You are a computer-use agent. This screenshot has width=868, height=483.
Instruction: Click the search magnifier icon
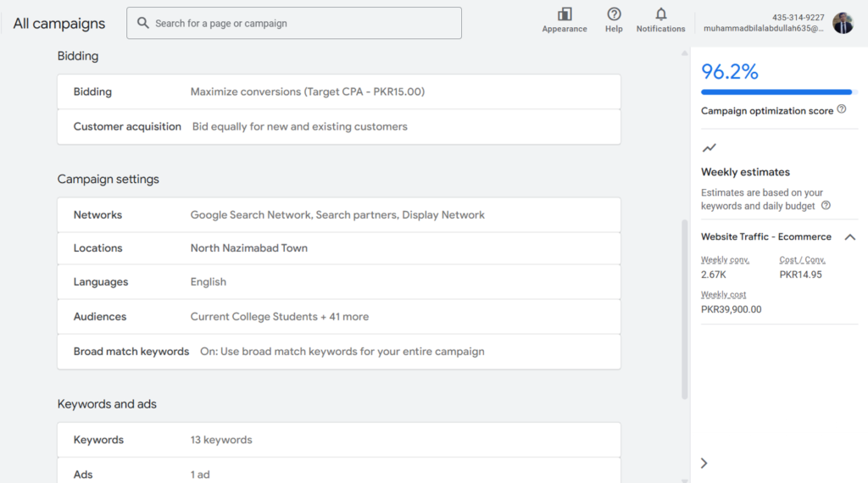[142, 23]
